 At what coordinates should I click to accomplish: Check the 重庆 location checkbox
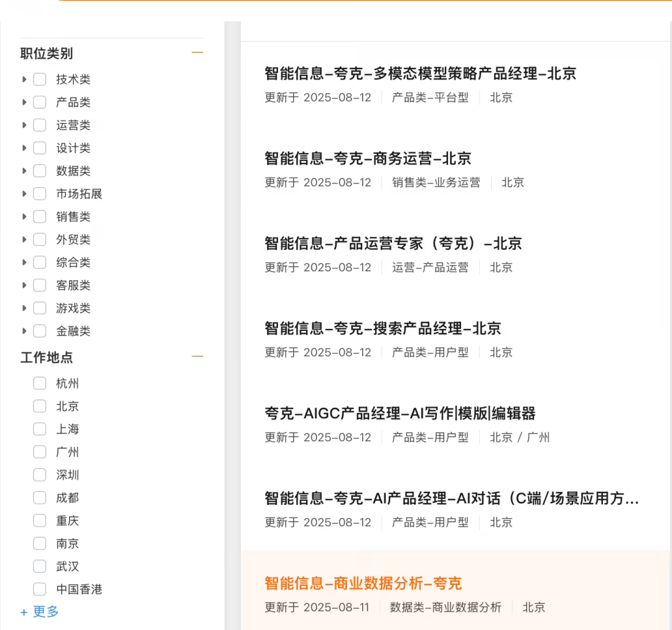pos(40,521)
